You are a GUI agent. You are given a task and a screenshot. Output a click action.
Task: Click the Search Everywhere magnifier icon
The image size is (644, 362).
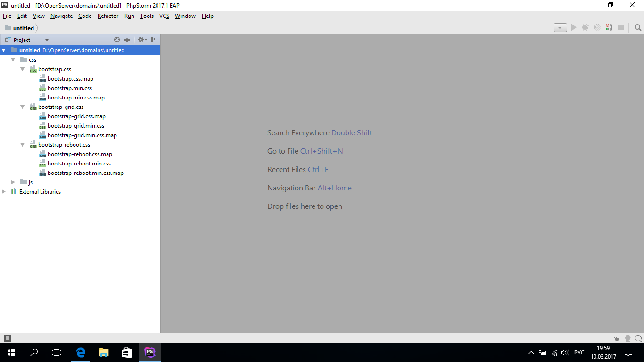638,28
